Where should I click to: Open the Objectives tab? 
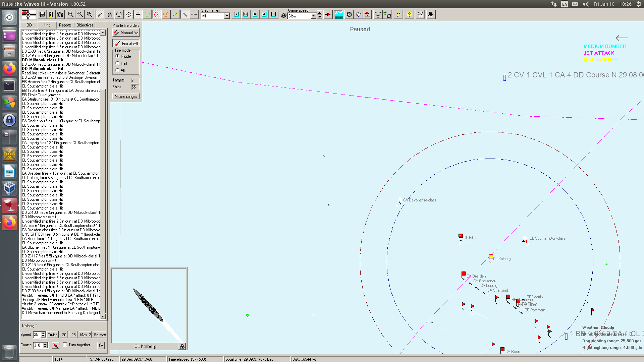tap(85, 25)
